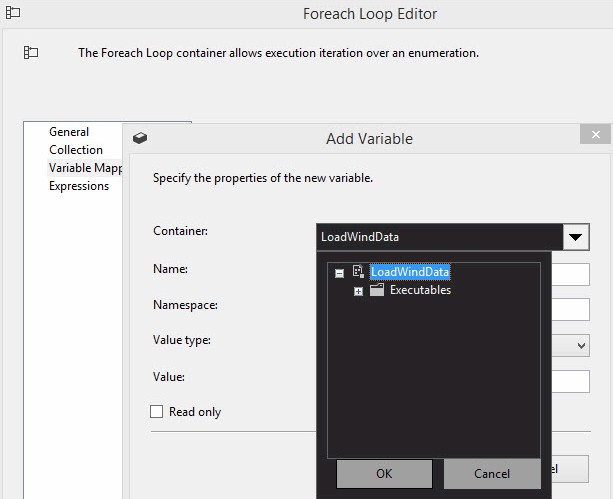Click the icon beside the Foreach Loop description

coord(31,53)
